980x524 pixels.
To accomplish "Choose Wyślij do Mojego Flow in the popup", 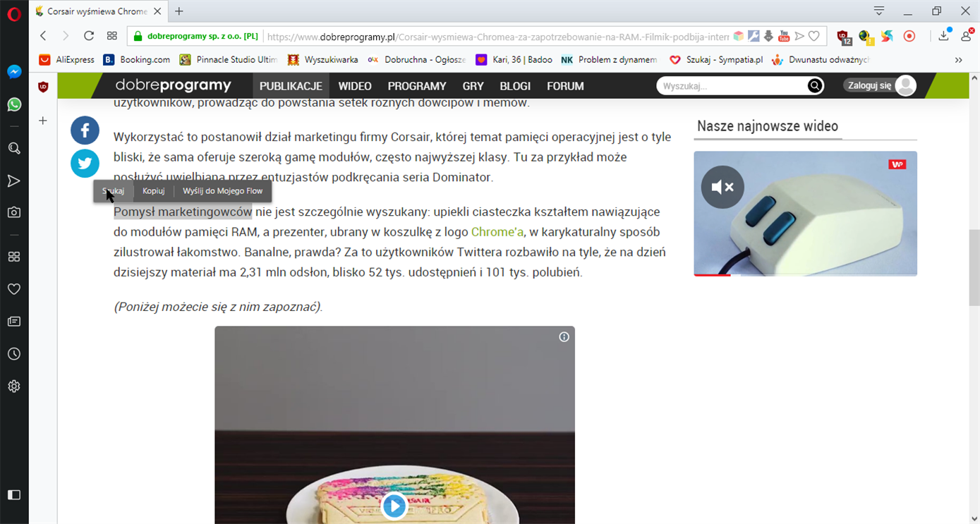I will point(223,191).
